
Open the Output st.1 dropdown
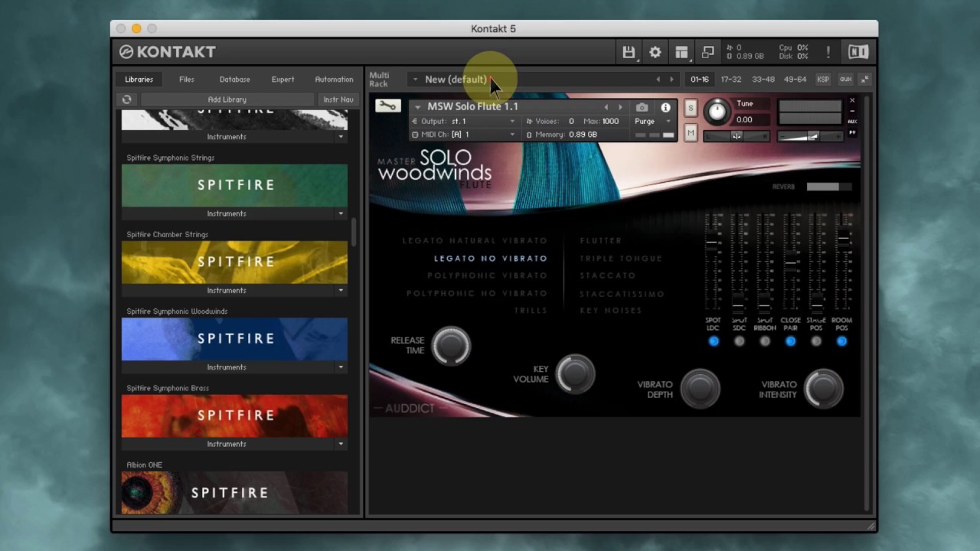point(512,122)
